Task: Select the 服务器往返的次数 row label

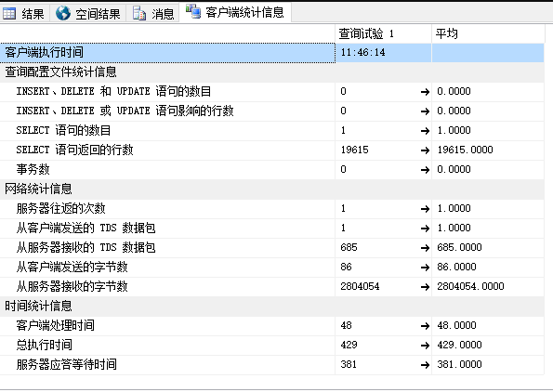Action: (x=60, y=208)
